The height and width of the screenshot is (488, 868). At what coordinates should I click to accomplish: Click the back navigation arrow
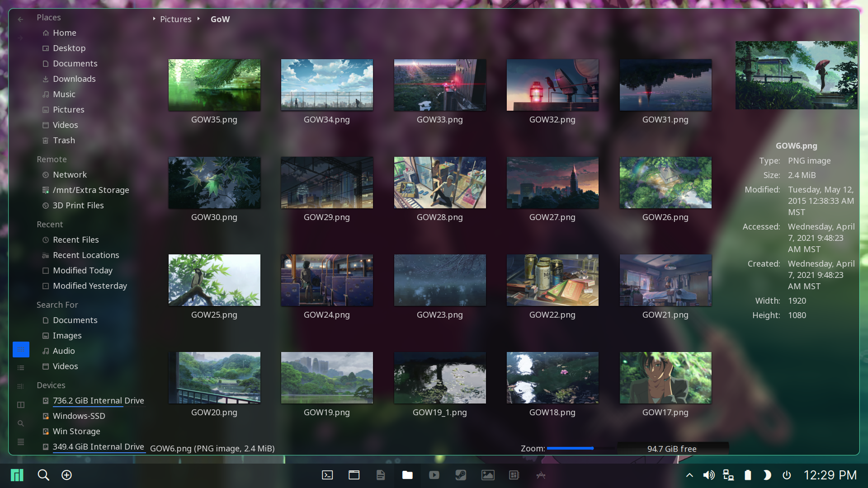tap(20, 19)
